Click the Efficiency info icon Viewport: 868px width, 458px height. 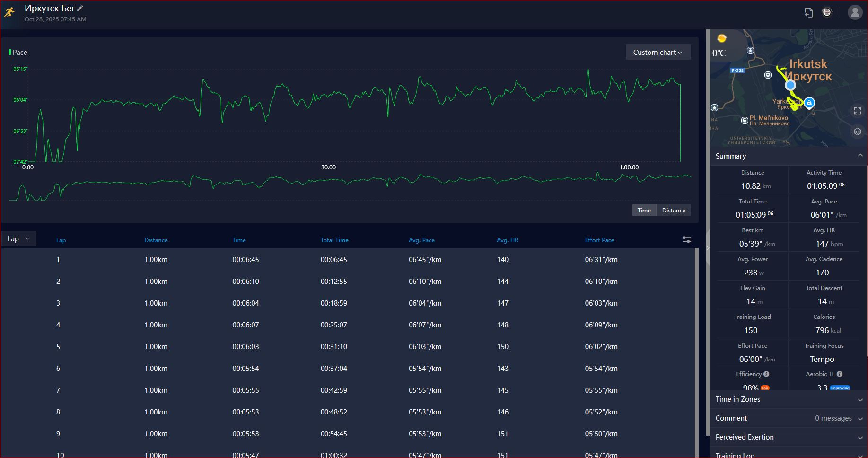coord(766,374)
